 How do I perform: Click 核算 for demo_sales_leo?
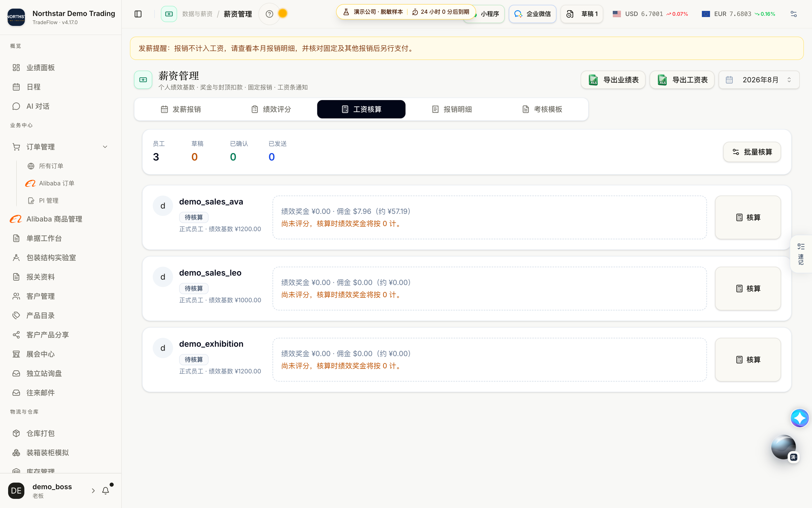point(748,289)
